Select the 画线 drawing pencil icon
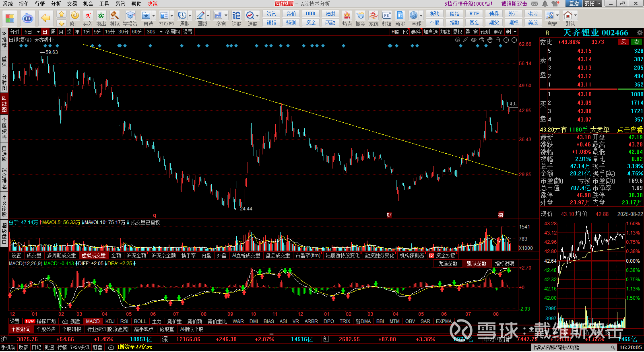Image resolution: width=644 pixels, height=352 pixels. point(200,15)
